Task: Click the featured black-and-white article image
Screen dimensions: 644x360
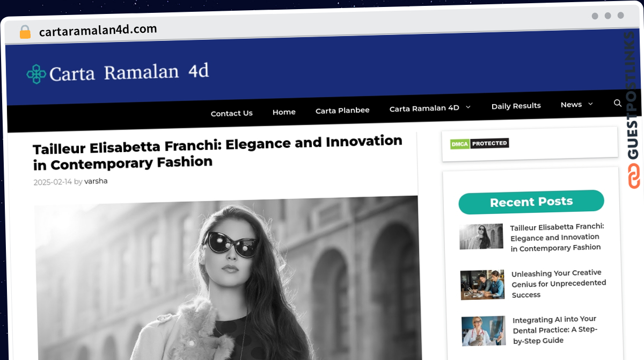Action: tap(228, 278)
